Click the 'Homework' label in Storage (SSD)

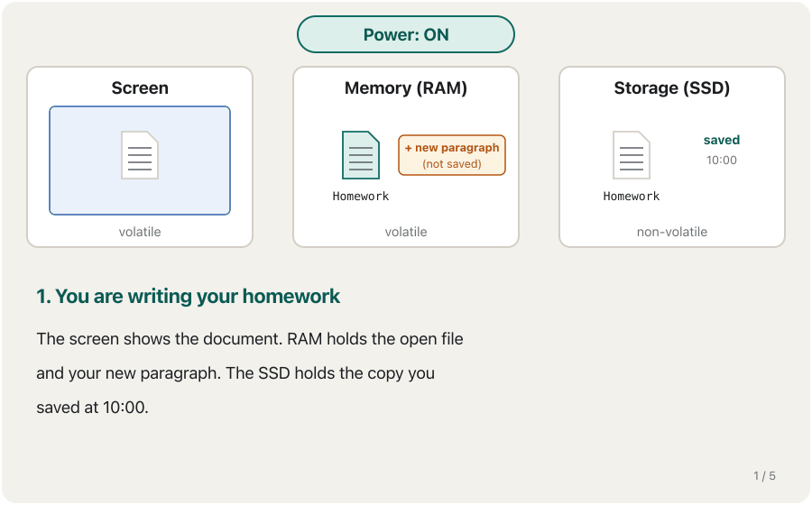[632, 196]
